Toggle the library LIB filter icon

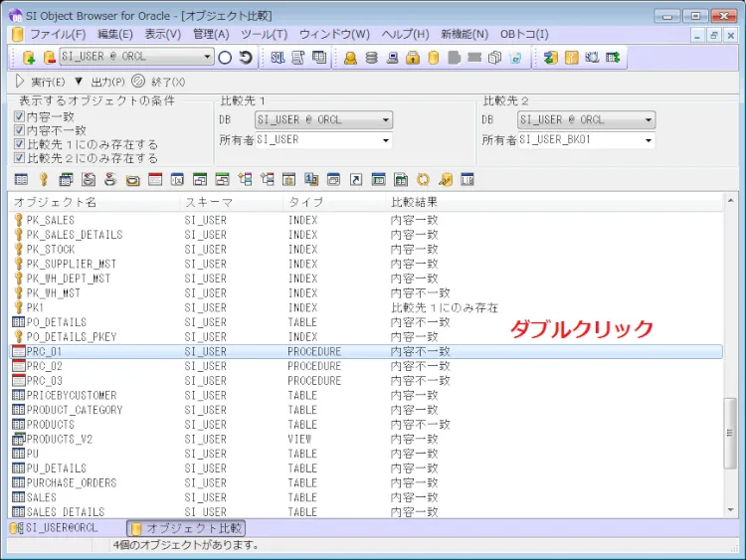point(467,179)
